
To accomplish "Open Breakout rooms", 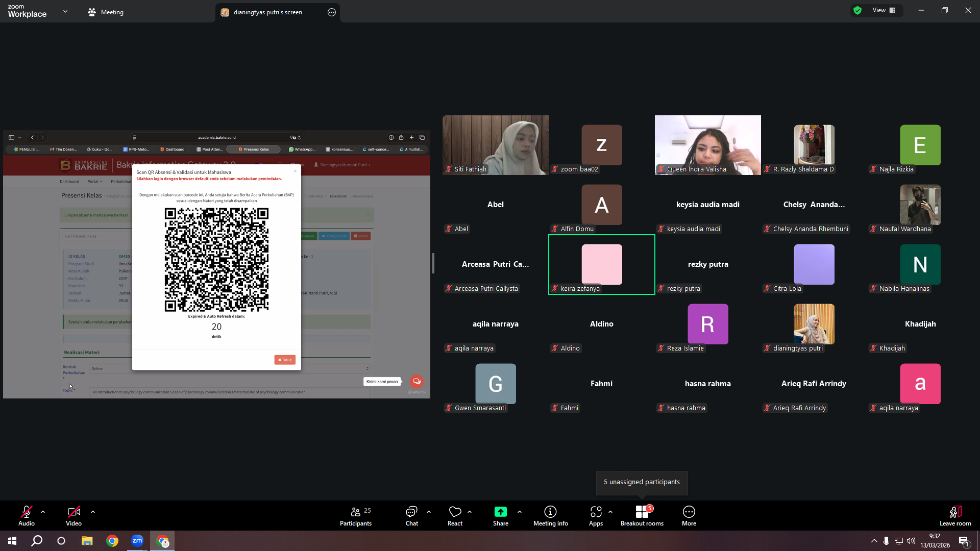I will pyautogui.click(x=642, y=516).
